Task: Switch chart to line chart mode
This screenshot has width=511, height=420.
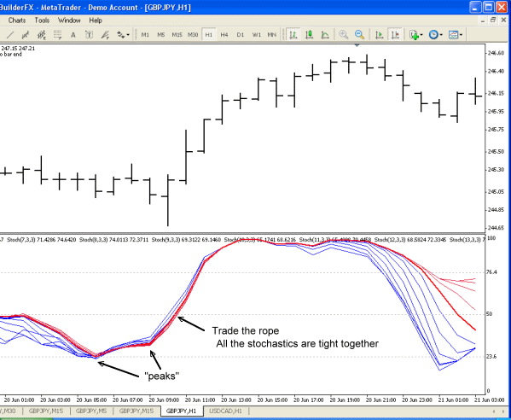Action: tap(325, 34)
